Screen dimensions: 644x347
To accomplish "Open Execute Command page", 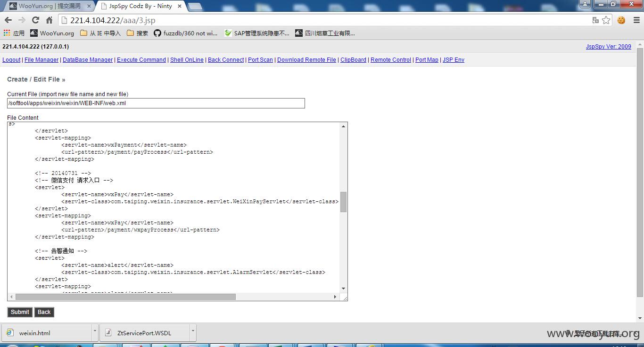I will (x=141, y=60).
